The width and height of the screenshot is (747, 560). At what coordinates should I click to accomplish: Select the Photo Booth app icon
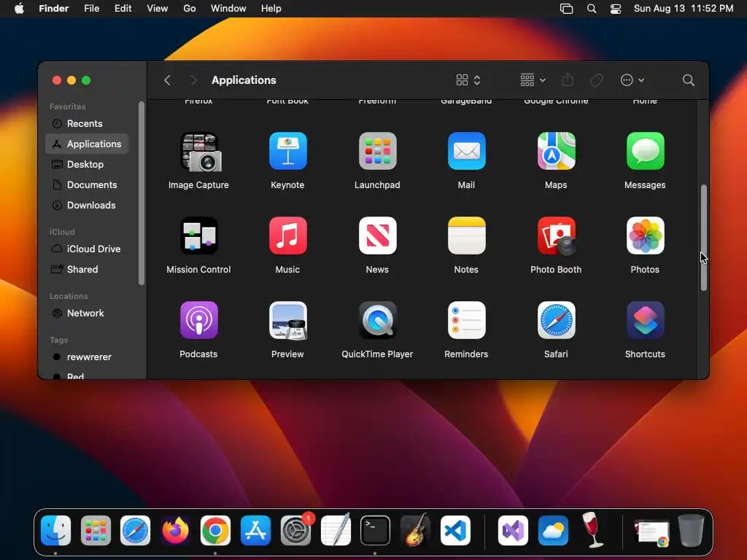tap(556, 236)
